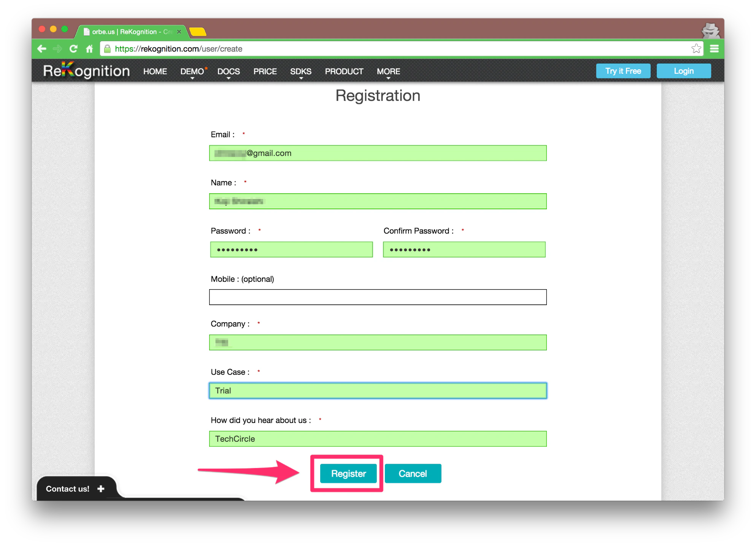
Task: Click the Try it Free button
Action: 623,71
